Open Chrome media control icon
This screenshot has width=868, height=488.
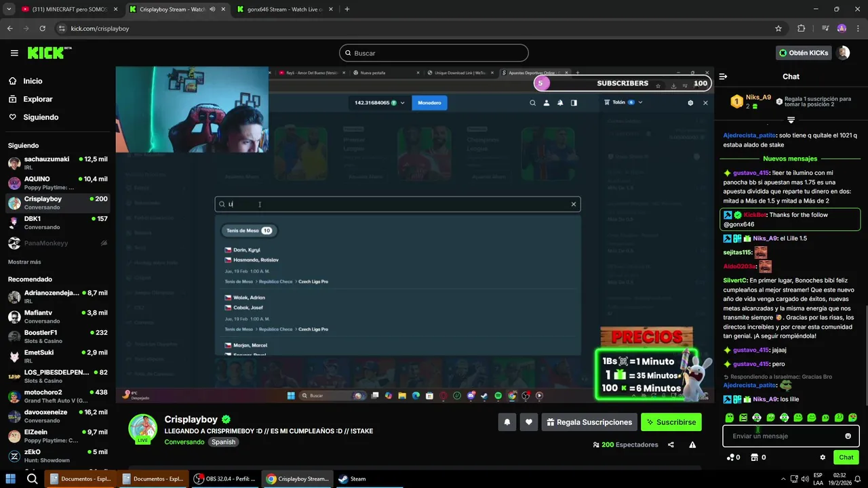(x=825, y=28)
